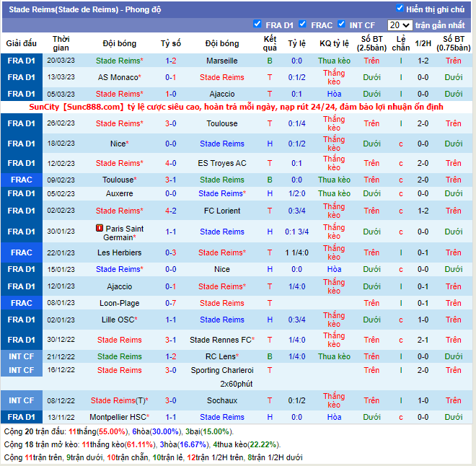Disable the INT CF filter checkbox
Screen dimensions: 476x466
(x=341, y=25)
